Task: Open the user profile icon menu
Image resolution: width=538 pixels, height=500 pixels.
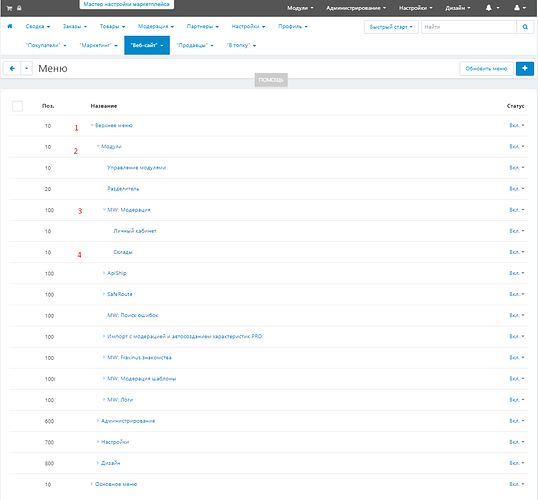Action: (x=517, y=8)
